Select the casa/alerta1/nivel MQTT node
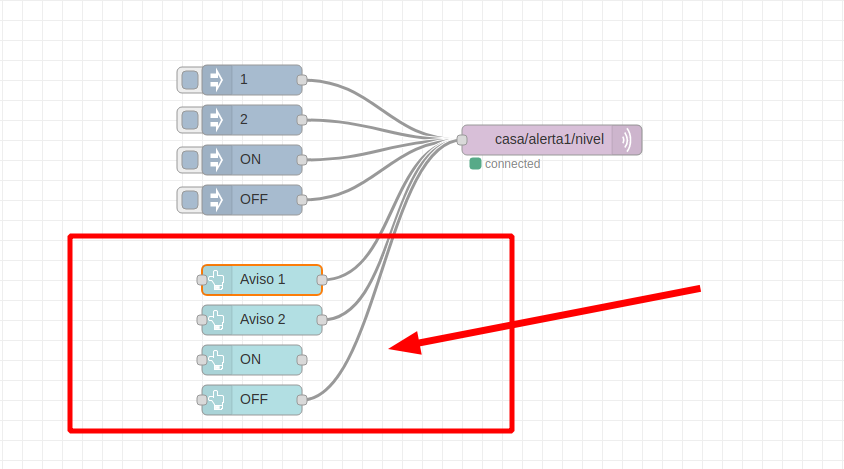The image size is (844, 469). click(x=552, y=140)
